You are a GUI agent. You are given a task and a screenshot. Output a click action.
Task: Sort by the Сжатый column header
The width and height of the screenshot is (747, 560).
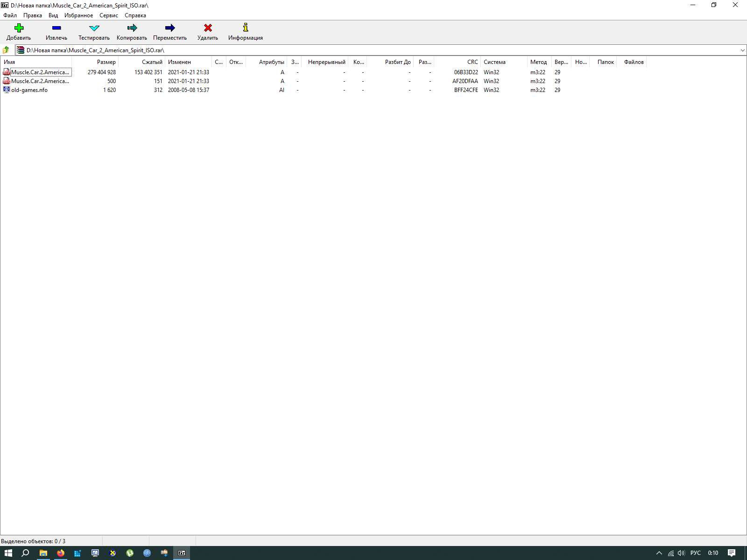(x=142, y=62)
